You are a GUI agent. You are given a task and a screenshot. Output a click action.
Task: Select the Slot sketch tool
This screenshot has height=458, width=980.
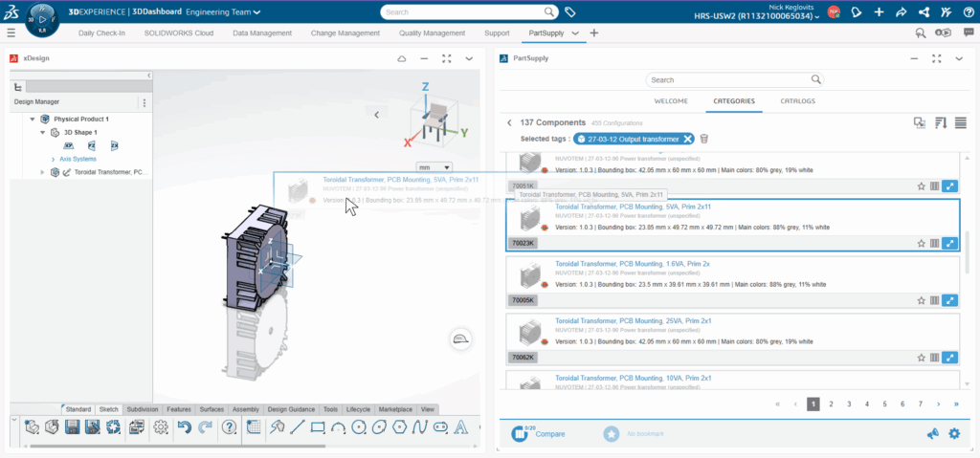440,427
